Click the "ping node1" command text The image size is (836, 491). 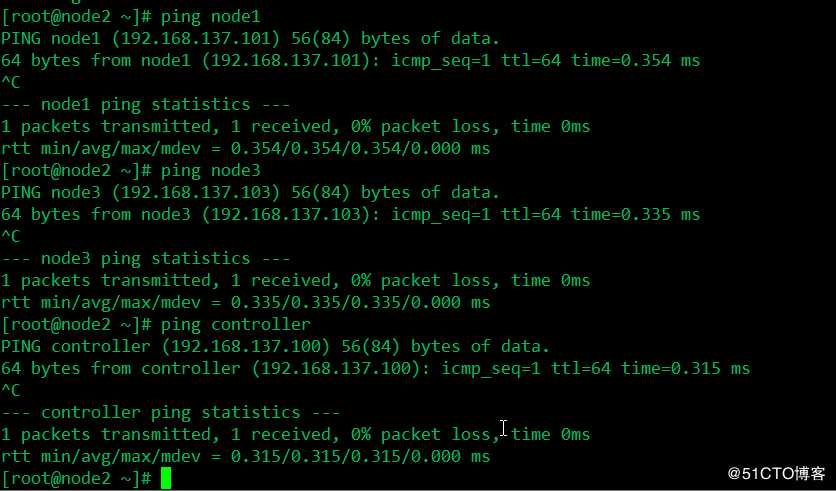211,17
